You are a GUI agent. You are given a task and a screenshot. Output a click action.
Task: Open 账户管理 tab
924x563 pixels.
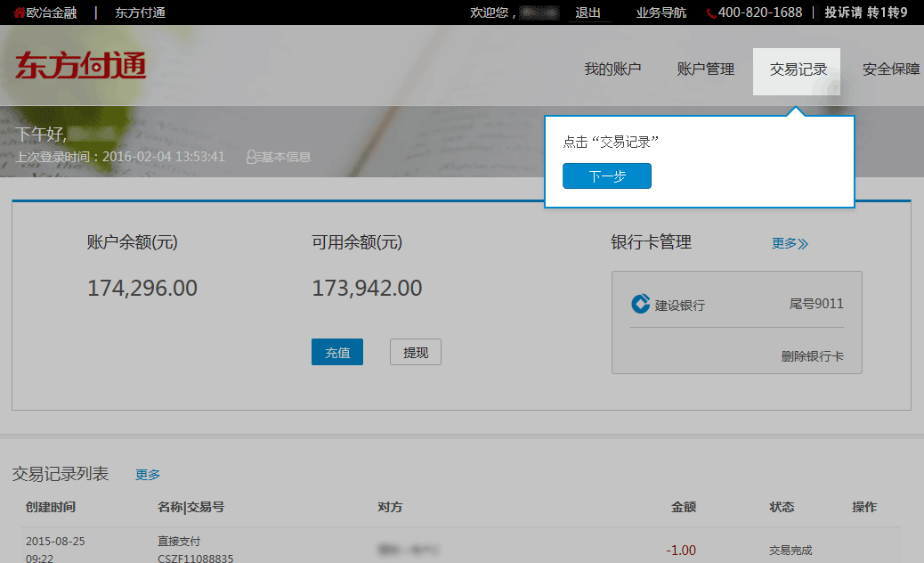click(x=705, y=69)
